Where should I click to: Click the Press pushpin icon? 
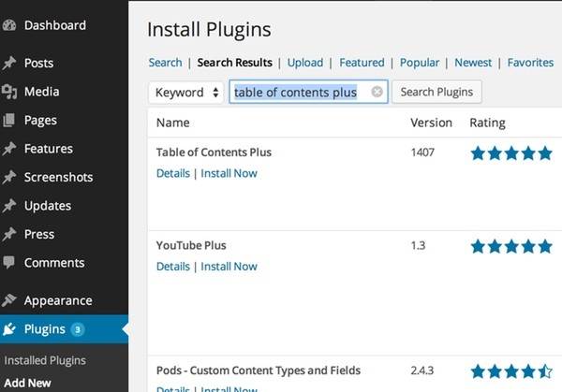click(x=9, y=234)
